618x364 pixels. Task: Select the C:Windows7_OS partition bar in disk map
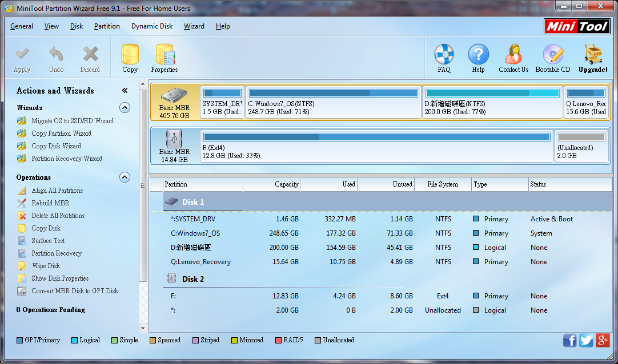[334, 102]
